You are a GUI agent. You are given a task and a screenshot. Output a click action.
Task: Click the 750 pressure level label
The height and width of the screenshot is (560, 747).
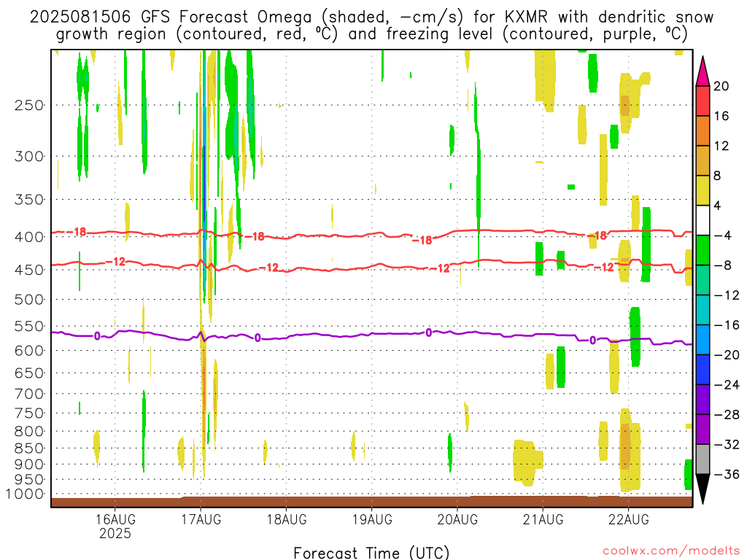click(x=29, y=413)
